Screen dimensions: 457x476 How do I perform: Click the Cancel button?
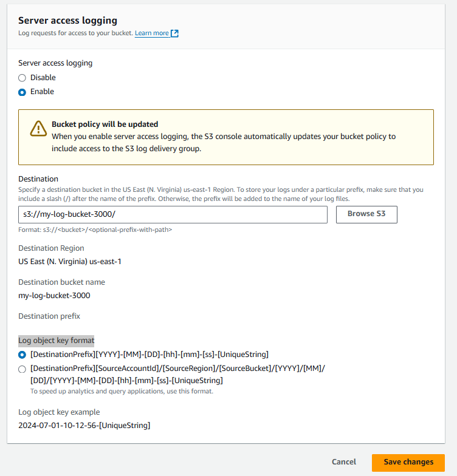[x=344, y=462]
